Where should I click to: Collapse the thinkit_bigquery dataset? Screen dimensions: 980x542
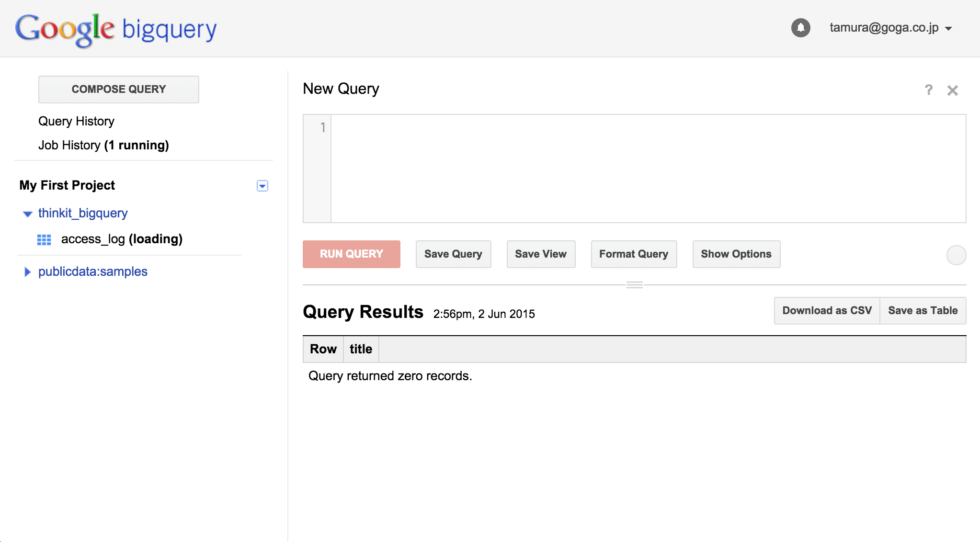pos(27,214)
